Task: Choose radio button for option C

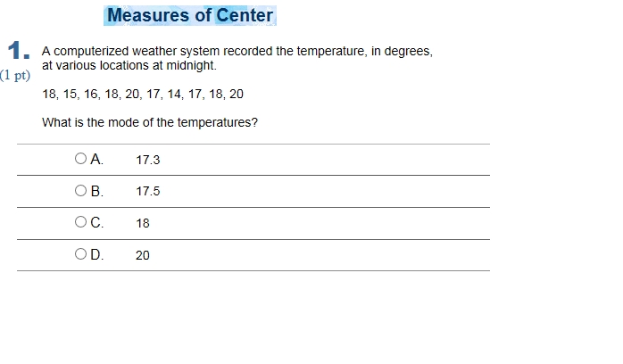Action: coord(80,222)
